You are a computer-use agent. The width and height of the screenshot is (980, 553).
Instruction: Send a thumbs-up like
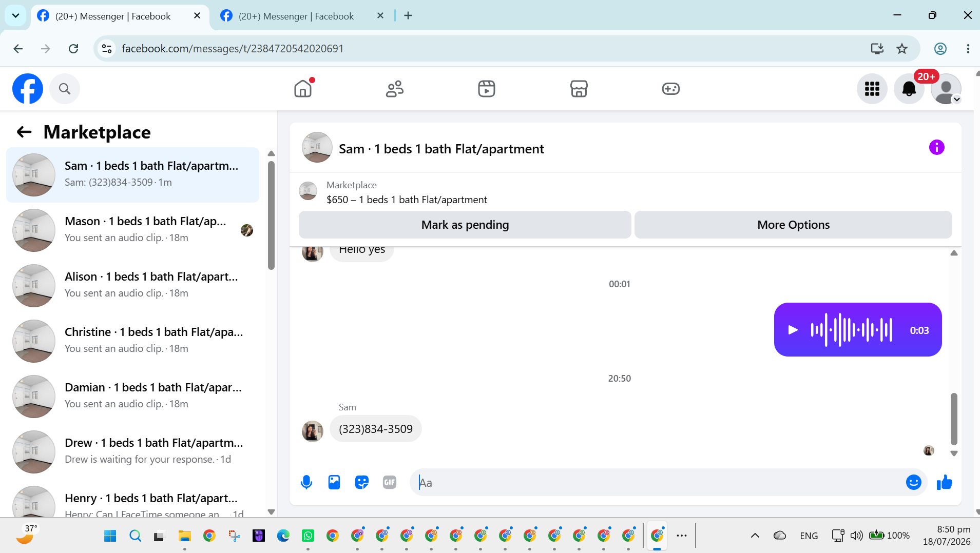944,482
